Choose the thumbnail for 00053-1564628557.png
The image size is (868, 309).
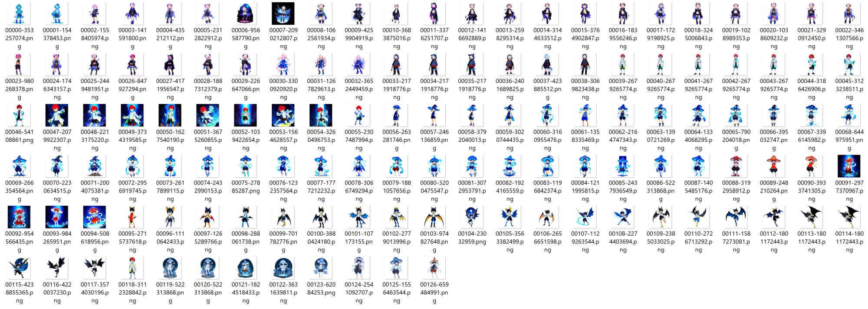tap(283, 115)
